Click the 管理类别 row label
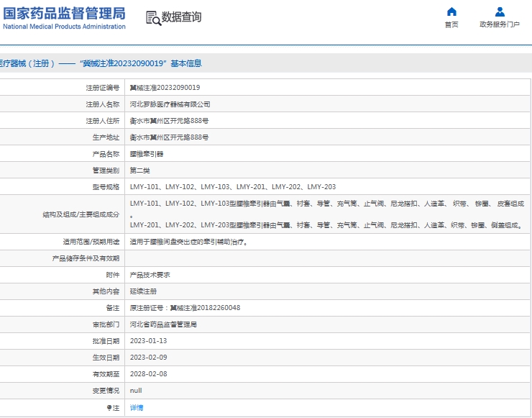This screenshot has width=532, height=418. click(106, 171)
